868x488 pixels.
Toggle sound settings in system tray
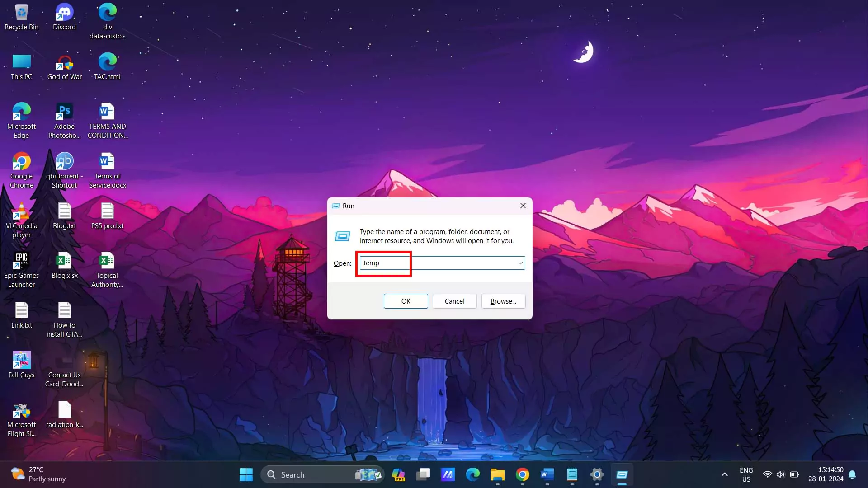(780, 474)
